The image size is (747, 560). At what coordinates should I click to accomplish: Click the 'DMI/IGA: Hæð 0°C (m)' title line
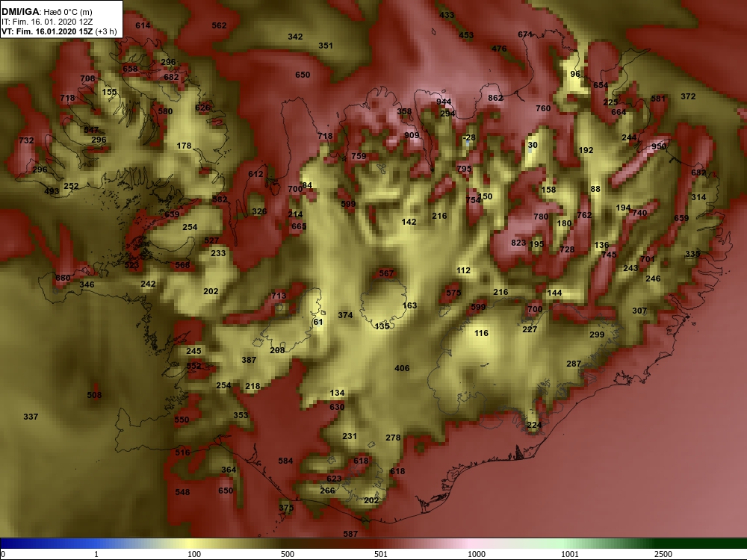click(46, 12)
